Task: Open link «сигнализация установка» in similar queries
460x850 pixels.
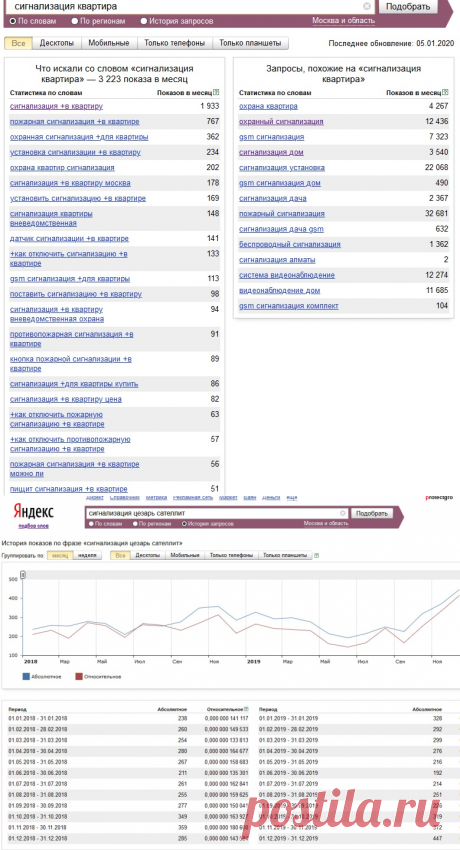Action: (x=282, y=168)
